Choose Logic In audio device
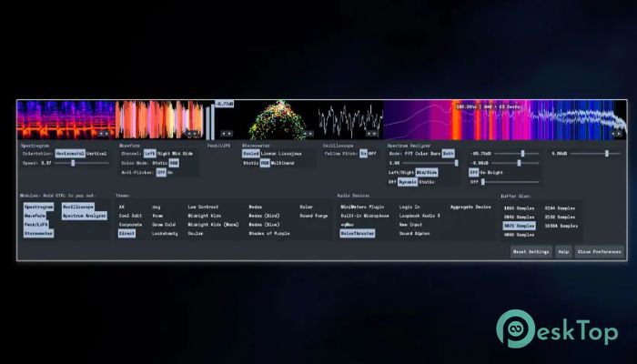 click(x=409, y=207)
